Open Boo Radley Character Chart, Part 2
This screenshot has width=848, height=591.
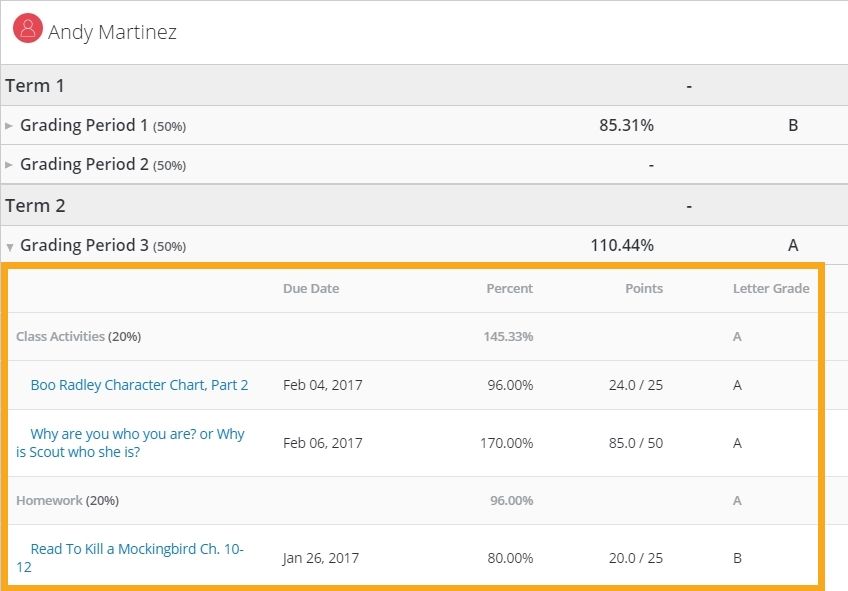(x=139, y=385)
